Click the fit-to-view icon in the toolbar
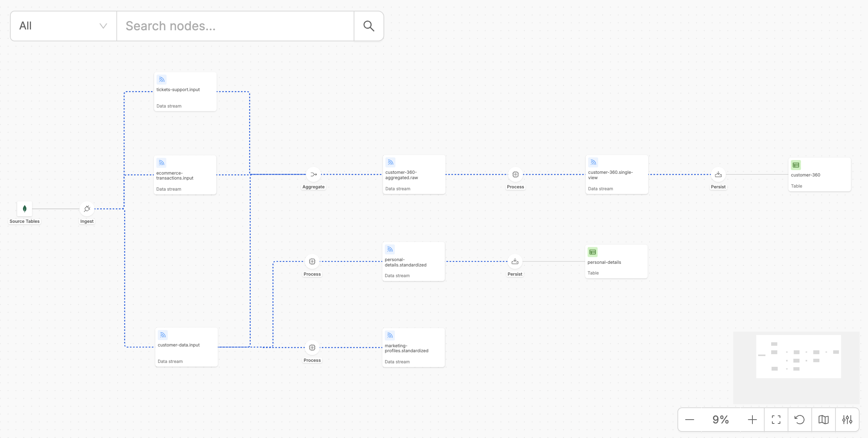The width and height of the screenshot is (868, 438). click(x=776, y=420)
